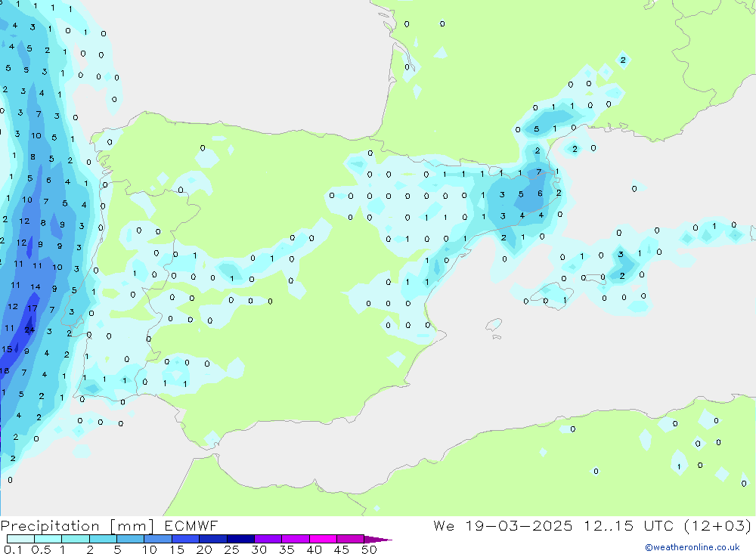The height and width of the screenshot is (554, 756).
Task: Open the weatheronline.co.uk copyright link
Action: (692, 547)
